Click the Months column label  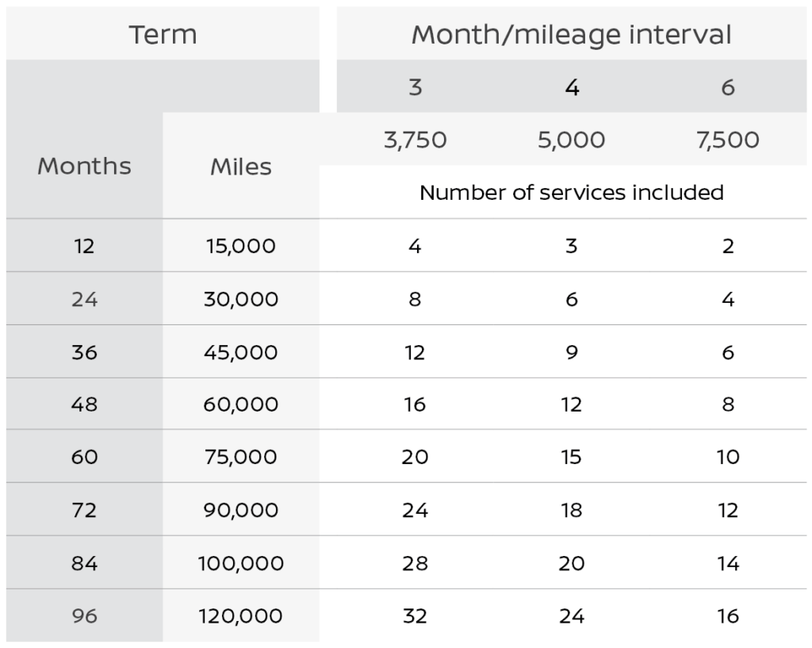(84, 166)
